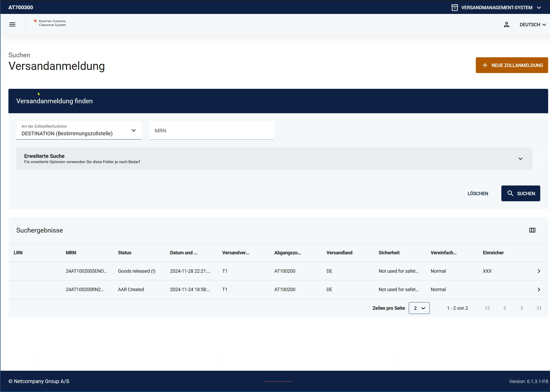
Task: Expand the Erweiterte Suche section
Action: pyautogui.click(x=274, y=158)
